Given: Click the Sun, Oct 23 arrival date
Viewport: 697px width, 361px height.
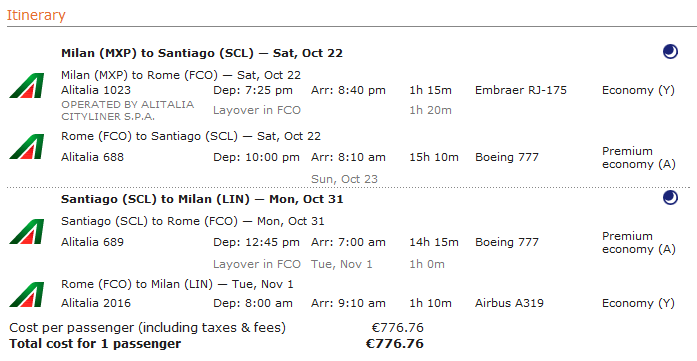Looking at the screenshot, I should pyautogui.click(x=344, y=179).
